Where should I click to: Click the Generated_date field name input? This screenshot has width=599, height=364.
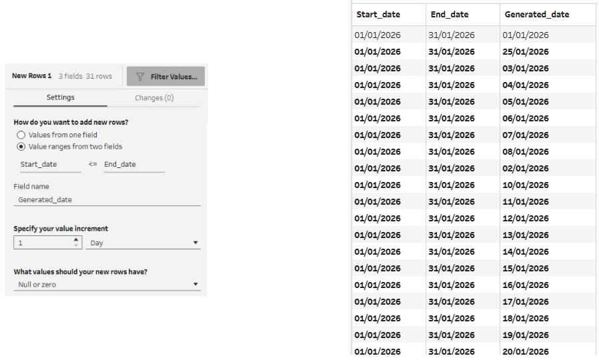click(107, 199)
